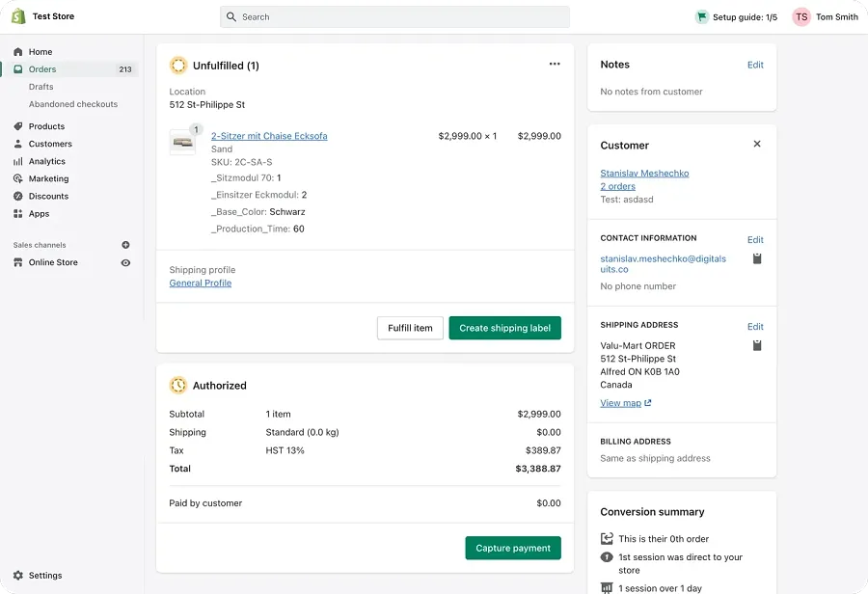Click Create shipping label button

[x=504, y=328]
